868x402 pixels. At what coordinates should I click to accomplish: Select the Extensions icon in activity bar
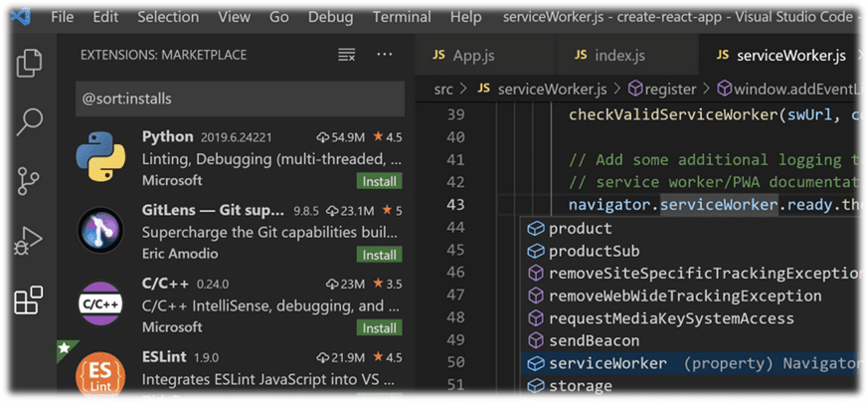coord(30,300)
